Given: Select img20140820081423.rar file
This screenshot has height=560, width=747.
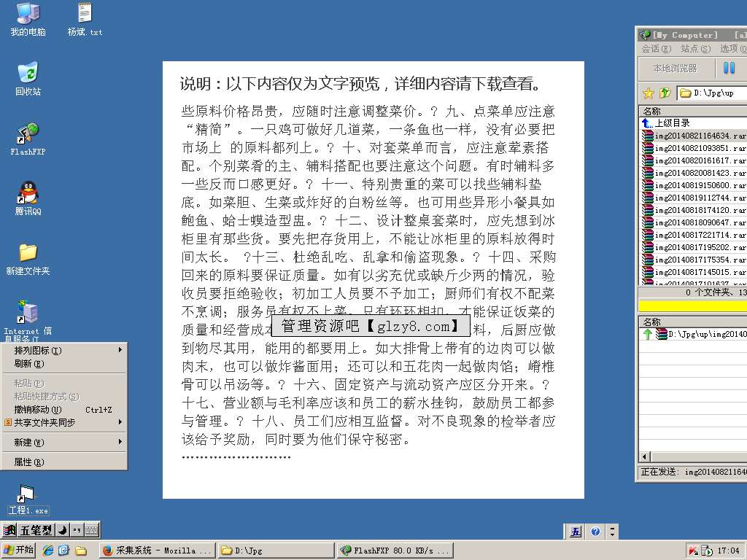Looking at the screenshot, I should pyautogui.click(x=693, y=173).
